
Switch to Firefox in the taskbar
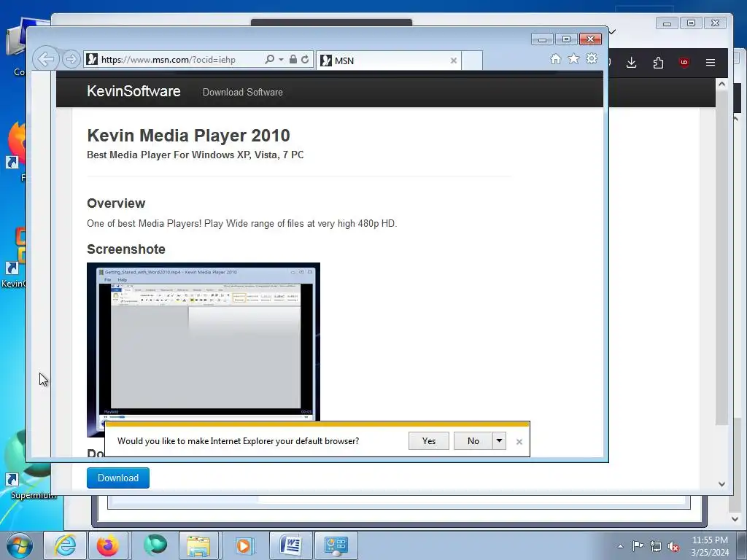coord(108,545)
